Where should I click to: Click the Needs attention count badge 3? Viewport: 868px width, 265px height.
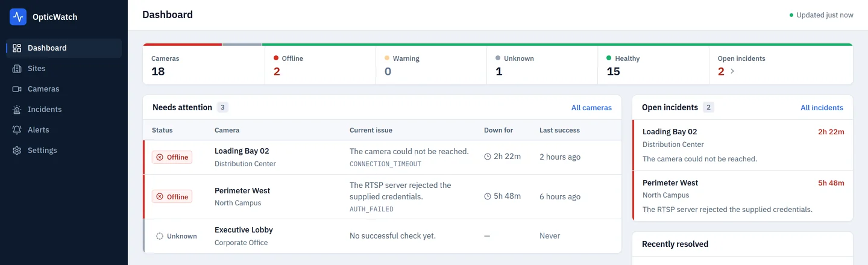pos(222,108)
